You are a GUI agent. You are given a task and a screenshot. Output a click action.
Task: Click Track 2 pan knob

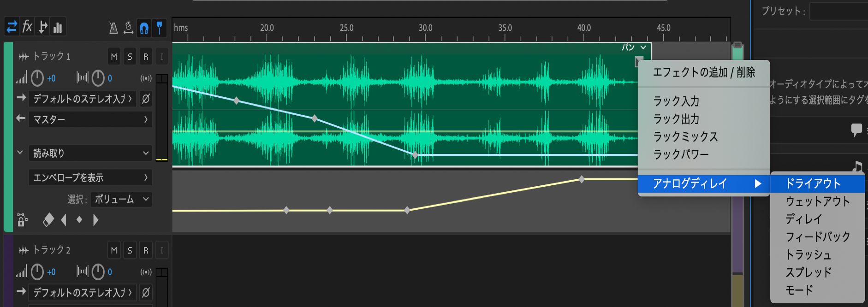pos(98,272)
